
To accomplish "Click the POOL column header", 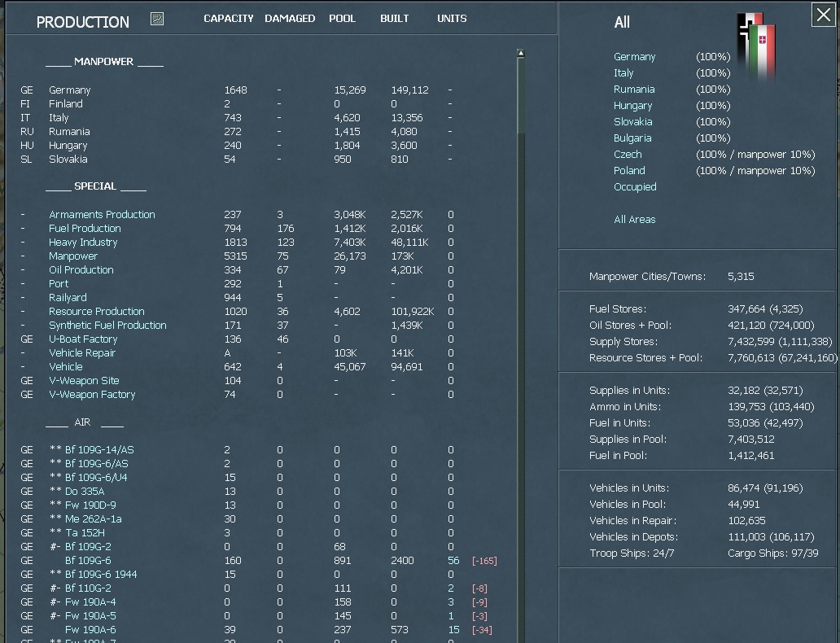I will [342, 18].
